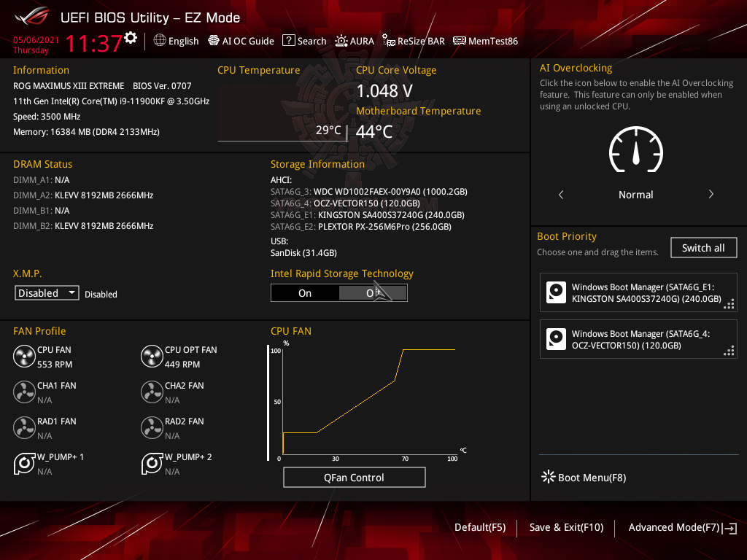Click the CPU FAN icon
Screen dimensions: 747x560
[24, 357]
